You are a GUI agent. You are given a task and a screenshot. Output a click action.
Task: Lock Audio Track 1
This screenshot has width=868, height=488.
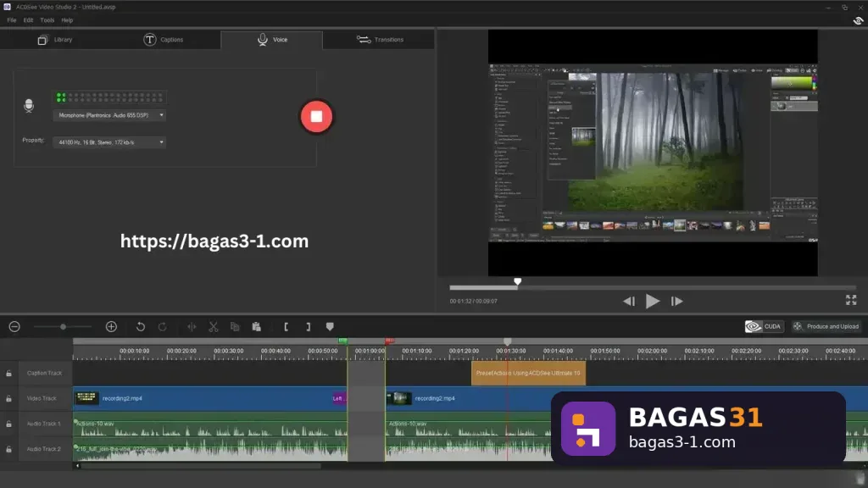[x=8, y=424]
